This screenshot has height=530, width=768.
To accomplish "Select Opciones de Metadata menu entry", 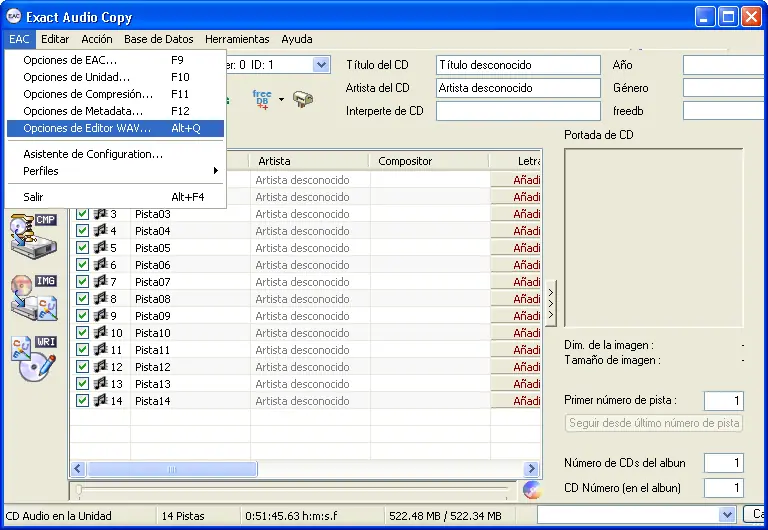I will 115,111.
